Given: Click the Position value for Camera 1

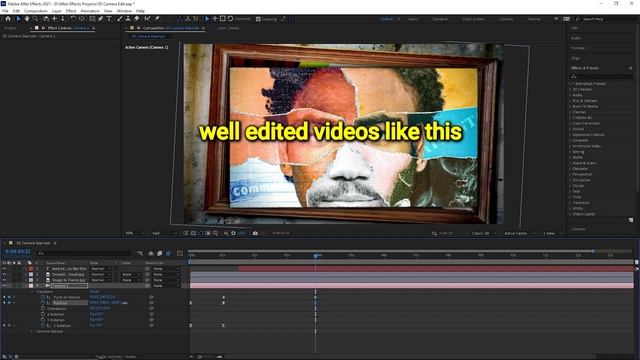Looking at the screenshot, I should click(105, 303).
